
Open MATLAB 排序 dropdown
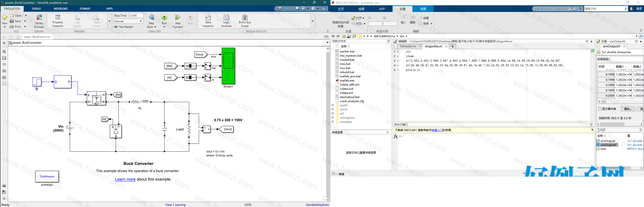426,23
